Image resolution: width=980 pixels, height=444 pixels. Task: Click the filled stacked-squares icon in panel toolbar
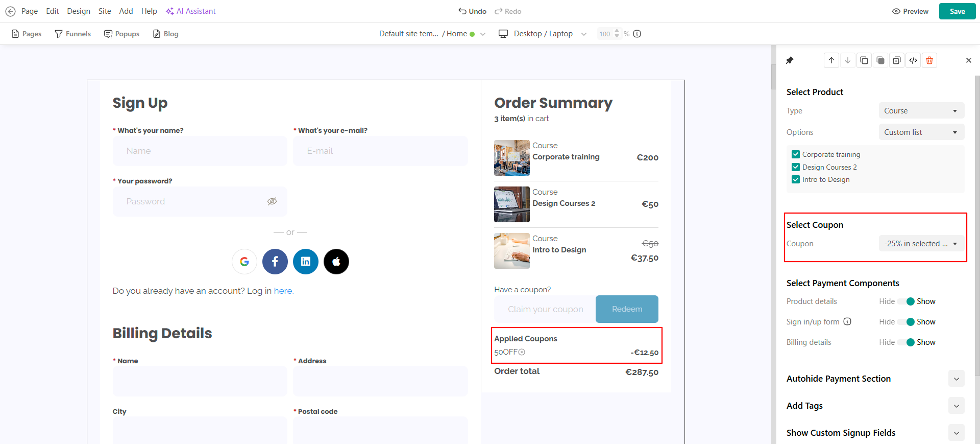[x=880, y=60]
